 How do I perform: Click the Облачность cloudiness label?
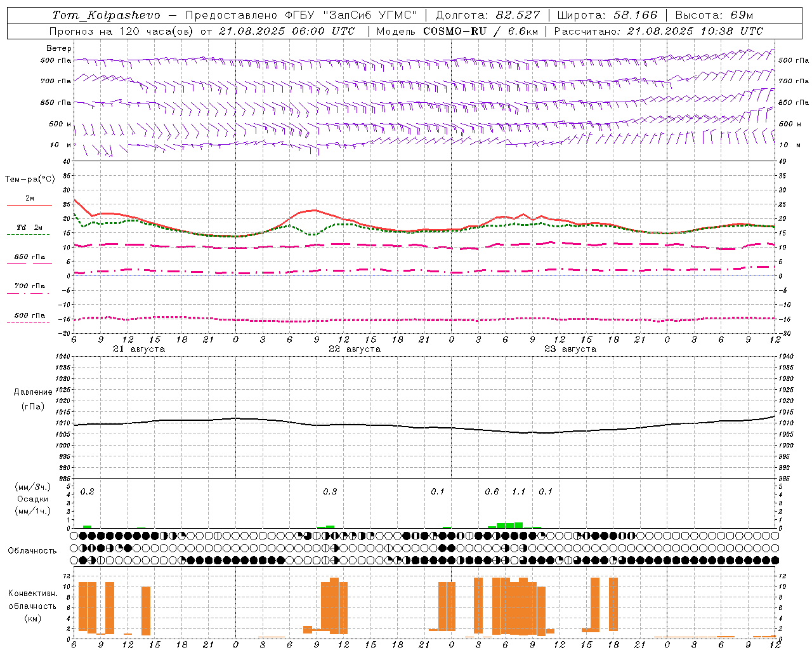(x=32, y=551)
